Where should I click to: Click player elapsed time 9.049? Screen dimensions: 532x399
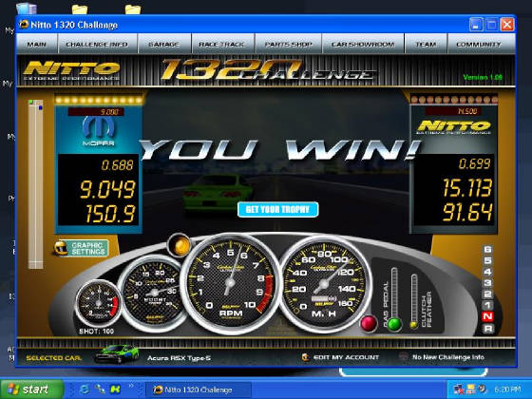[x=107, y=189]
